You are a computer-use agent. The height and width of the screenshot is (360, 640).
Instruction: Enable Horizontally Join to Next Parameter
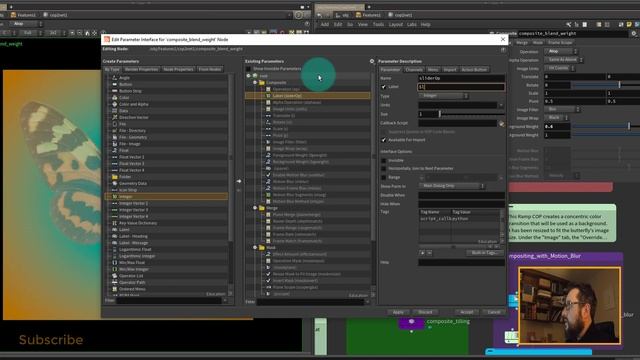pos(383,169)
